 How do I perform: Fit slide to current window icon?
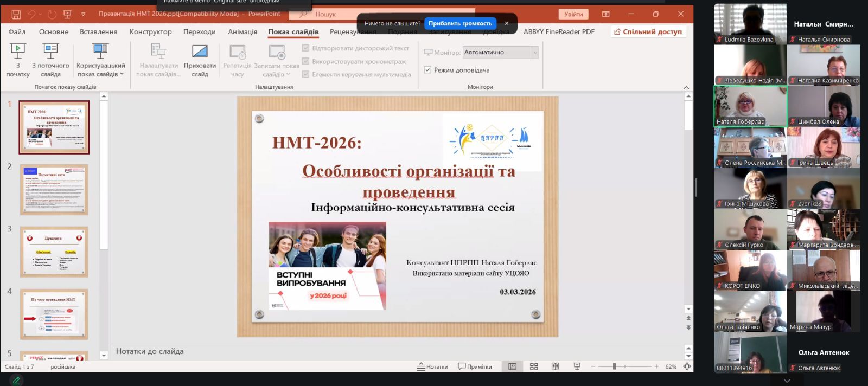click(x=687, y=366)
